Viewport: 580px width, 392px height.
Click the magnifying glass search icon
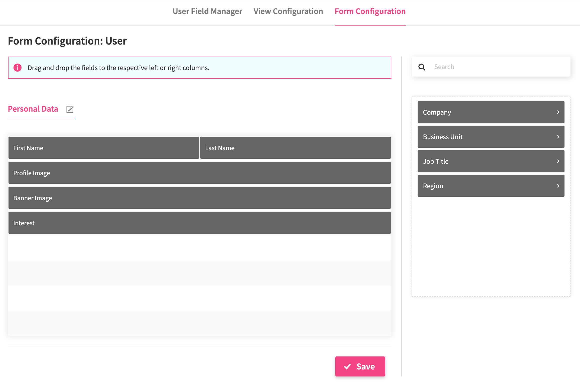click(422, 67)
